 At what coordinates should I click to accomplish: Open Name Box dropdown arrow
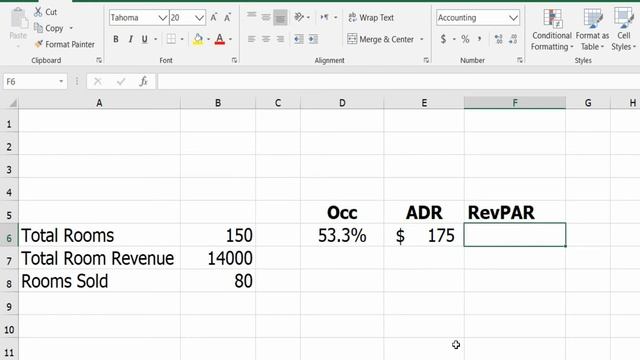point(61,82)
